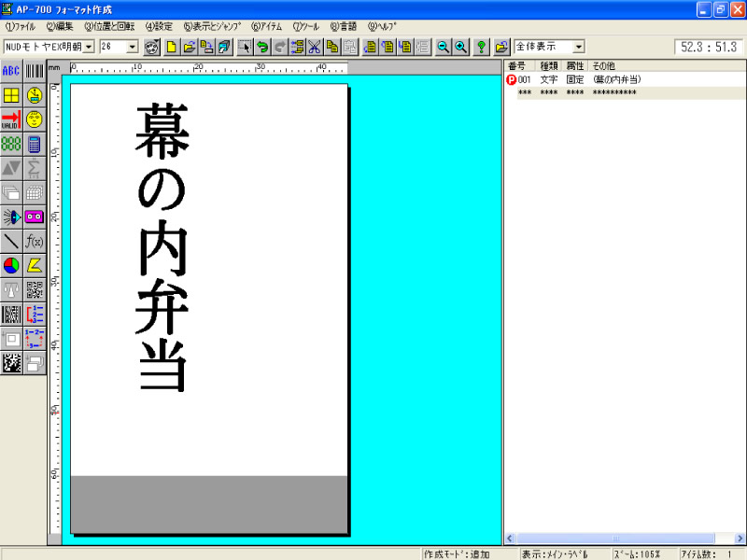Select item 001 in the item list

[525, 80]
